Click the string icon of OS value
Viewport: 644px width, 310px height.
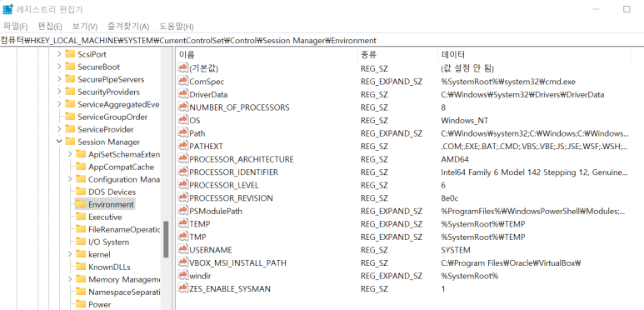click(x=183, y=120)
